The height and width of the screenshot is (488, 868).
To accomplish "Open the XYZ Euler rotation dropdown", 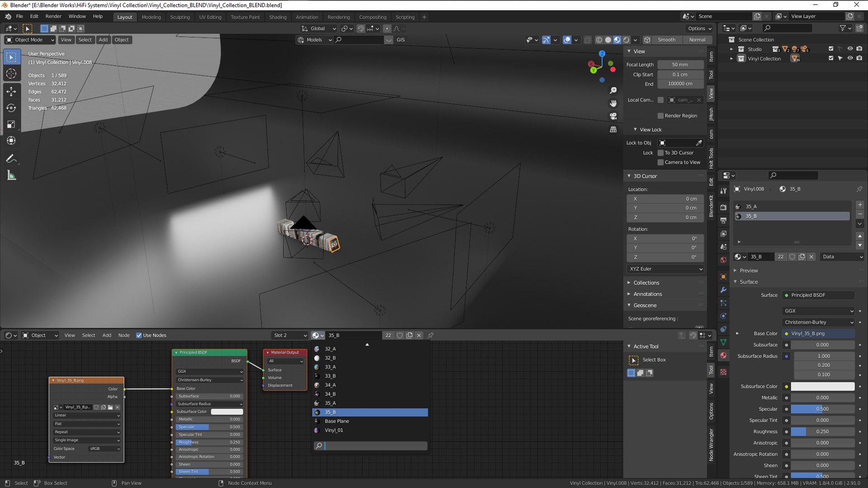I will [665, 269].
